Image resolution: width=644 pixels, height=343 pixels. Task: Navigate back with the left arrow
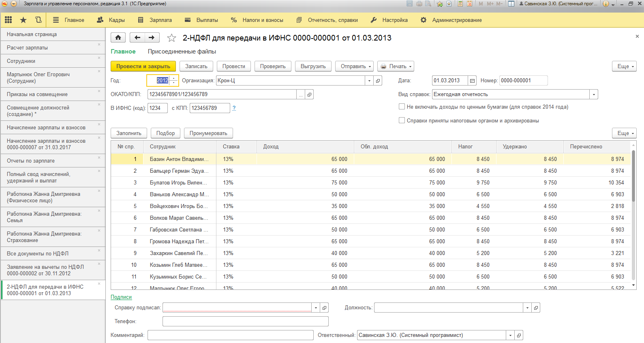coord(137,38)
